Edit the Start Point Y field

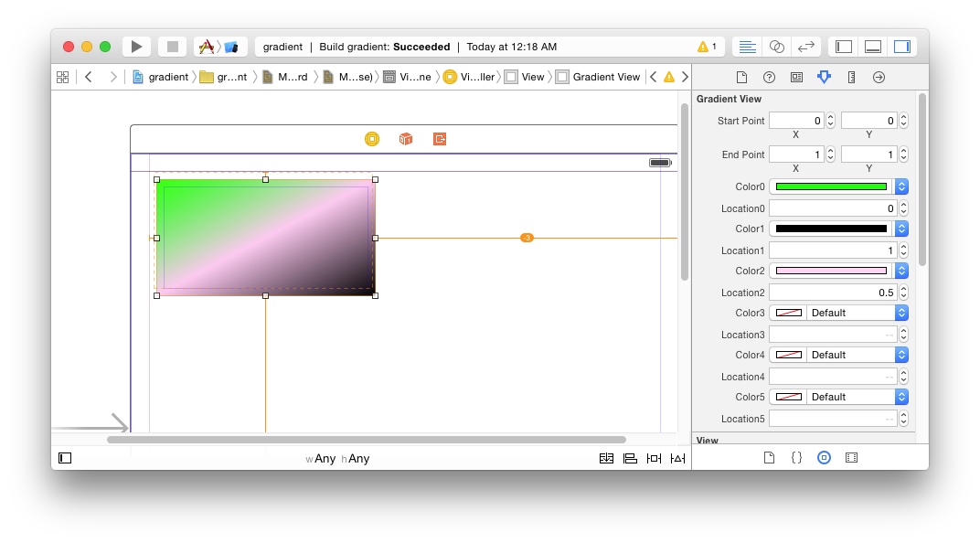pos(869,121)
